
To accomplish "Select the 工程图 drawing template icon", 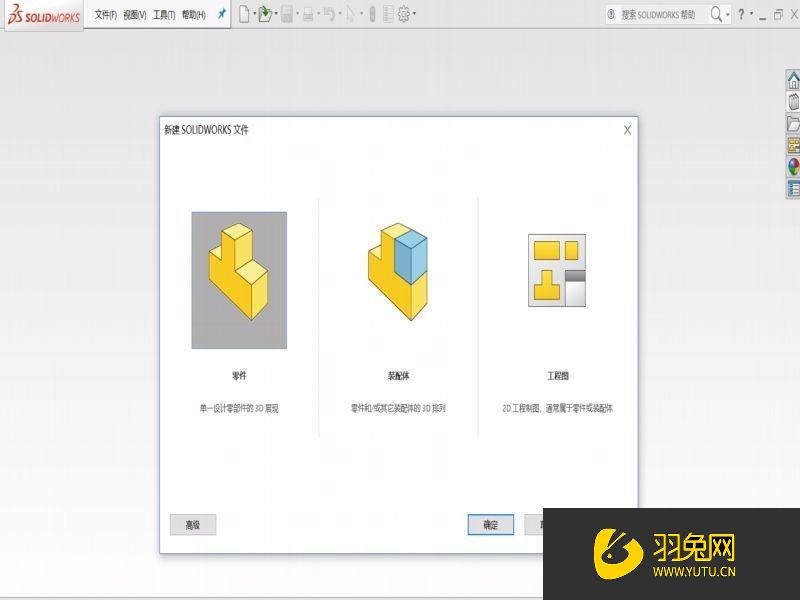I will pos(557,270).
